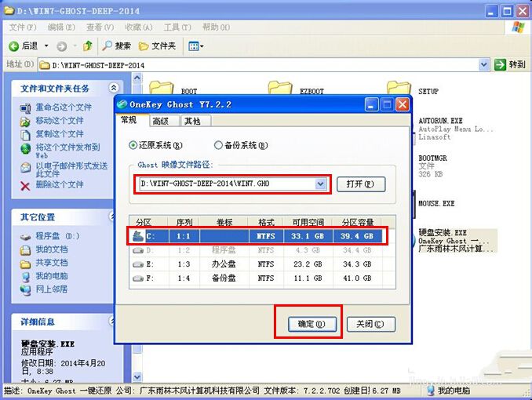Click the OK (确定) button
532x400 pixels.
click(x=306, y=324)
